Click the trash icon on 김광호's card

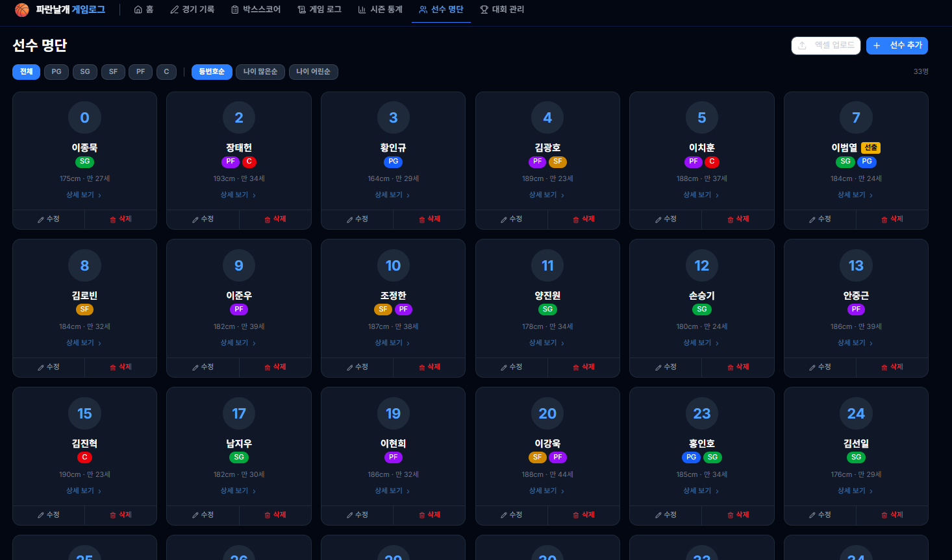pyautogui.click(x=576, y=219)
